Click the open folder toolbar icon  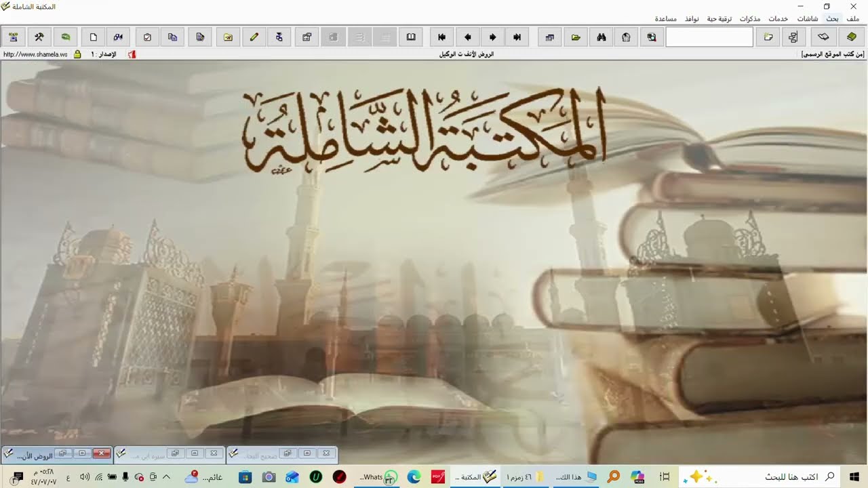click(576, 37)
